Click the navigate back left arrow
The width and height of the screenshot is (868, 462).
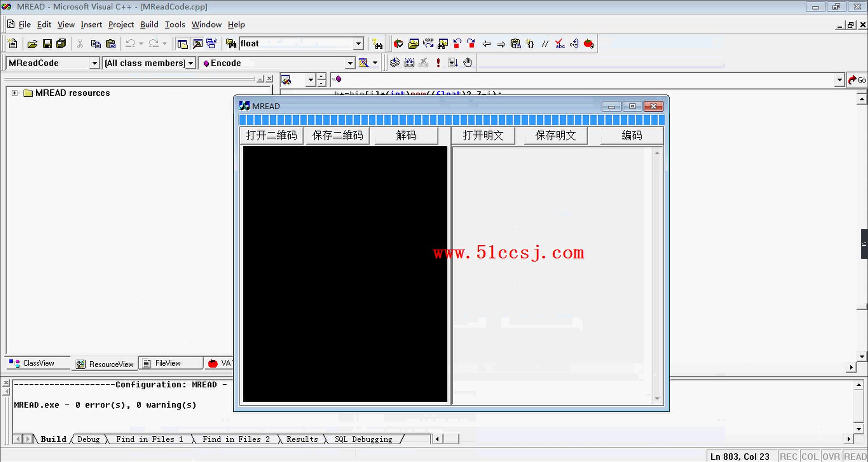tap(486, 44)
